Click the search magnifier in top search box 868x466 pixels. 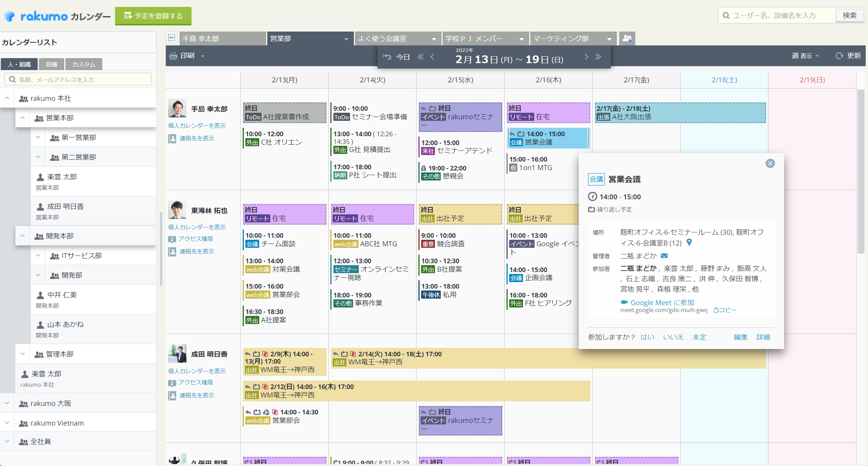pyautogui.click(x=726, y=16)
